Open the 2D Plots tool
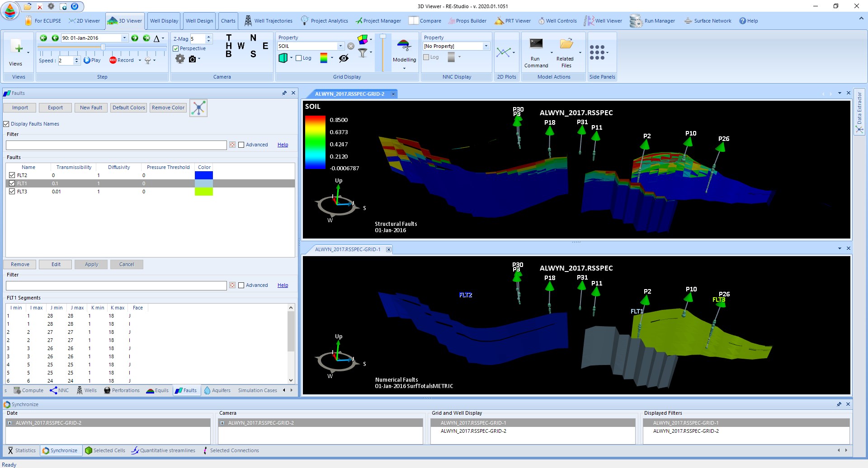This screenshot has height=468, width=868. 503,52
